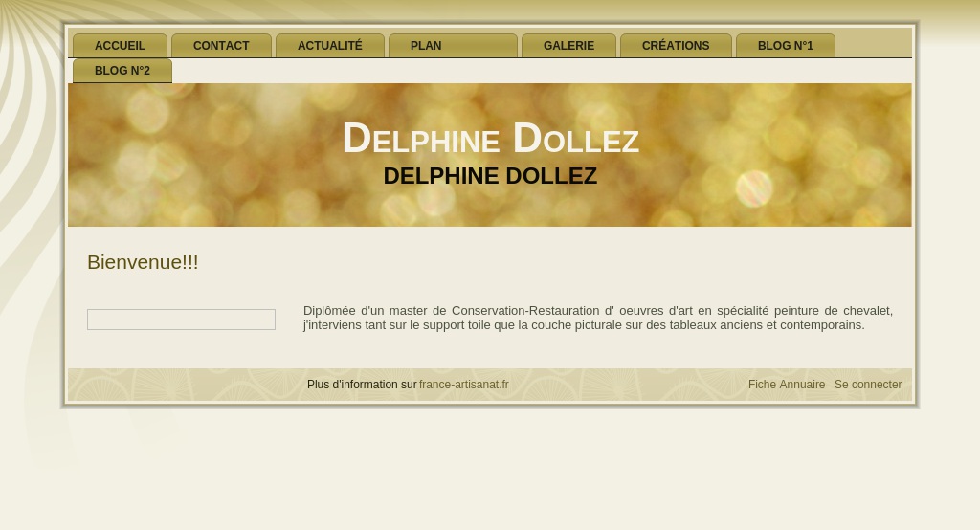The width and height of the screenshot is (980, 530).
Task: Click the black DELPHINE DOLLEZ subtitle
Action: 490,176
